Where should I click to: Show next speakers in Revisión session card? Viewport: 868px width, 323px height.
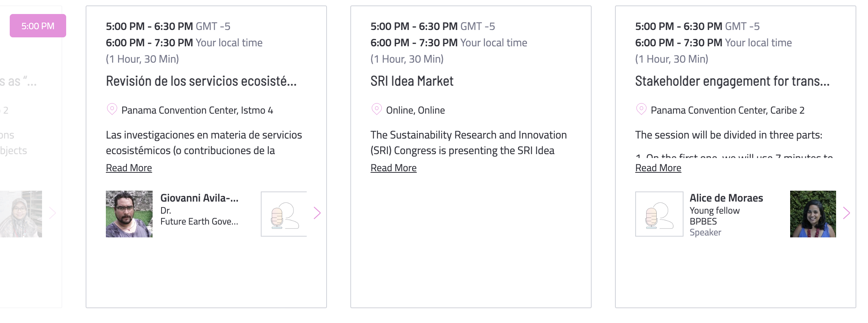[317, 213]
